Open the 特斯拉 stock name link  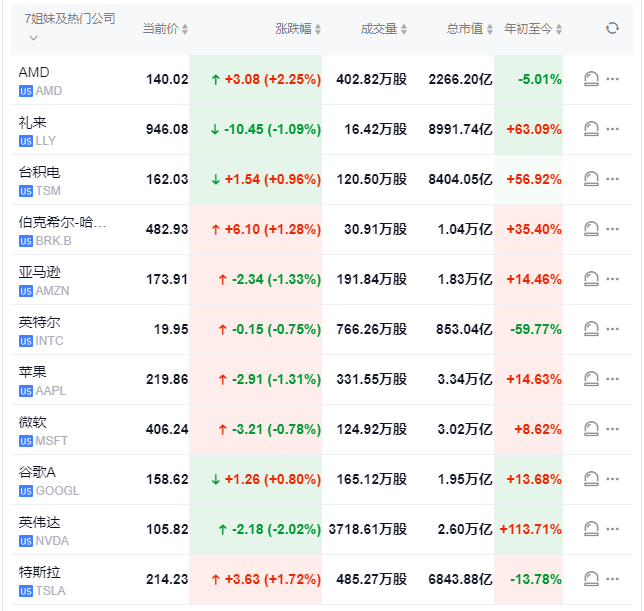39,572
